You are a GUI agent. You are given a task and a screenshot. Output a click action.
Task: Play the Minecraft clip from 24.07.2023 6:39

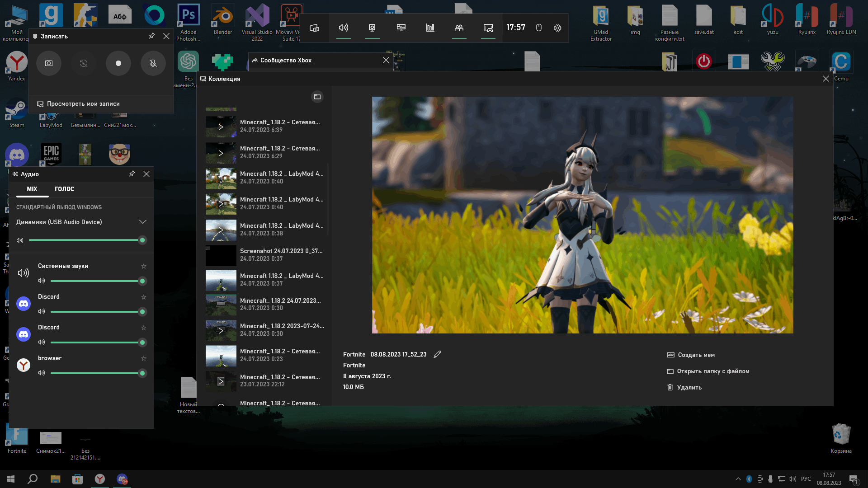(x=221, y=127)
